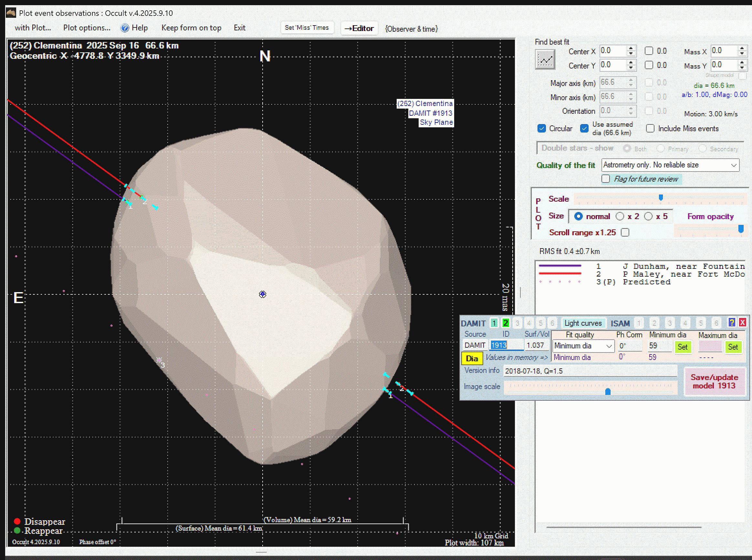Select DAMIT model button 1
Image resolution: width=752 pixels, height=560 pixels.
click(494, 323)
